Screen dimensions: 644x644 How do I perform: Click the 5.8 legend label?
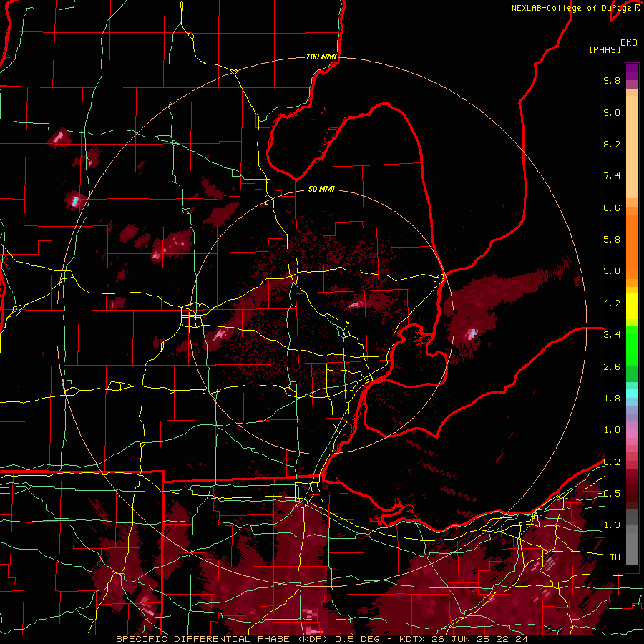click(612, 240)
